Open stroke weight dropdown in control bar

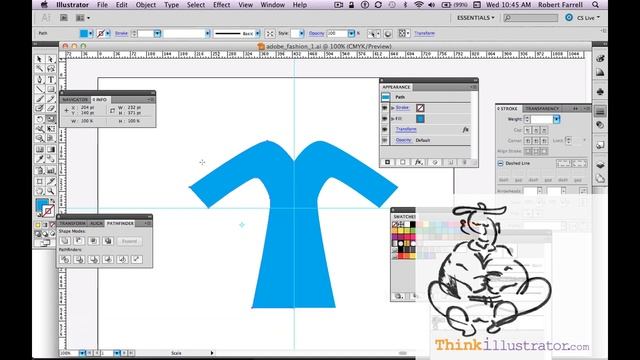click(x=157, y=33)
